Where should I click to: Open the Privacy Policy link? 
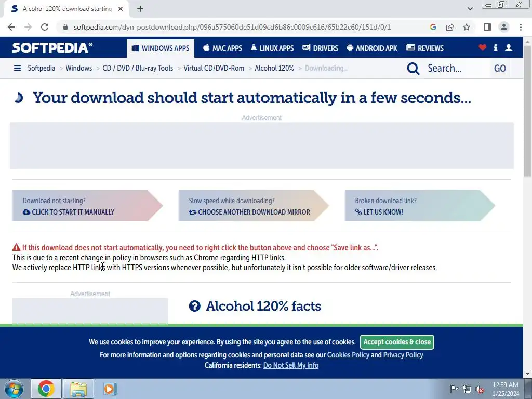tap(403, 355)
